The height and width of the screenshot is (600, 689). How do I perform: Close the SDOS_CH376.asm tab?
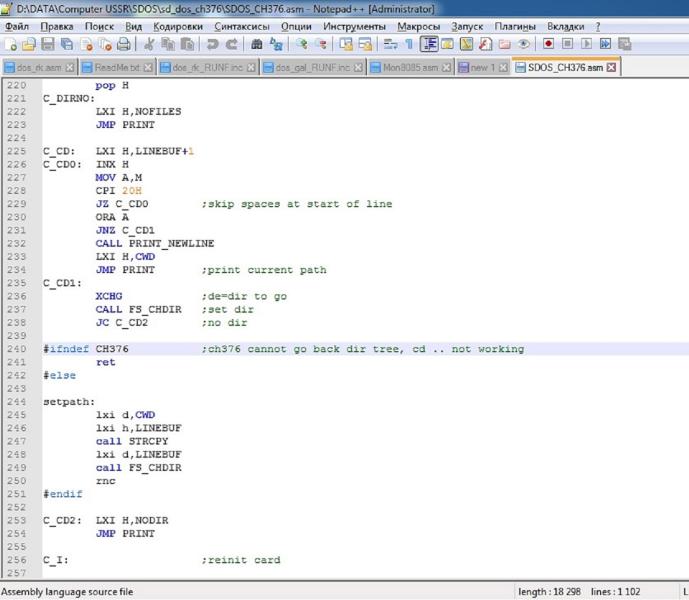(612, 68)
